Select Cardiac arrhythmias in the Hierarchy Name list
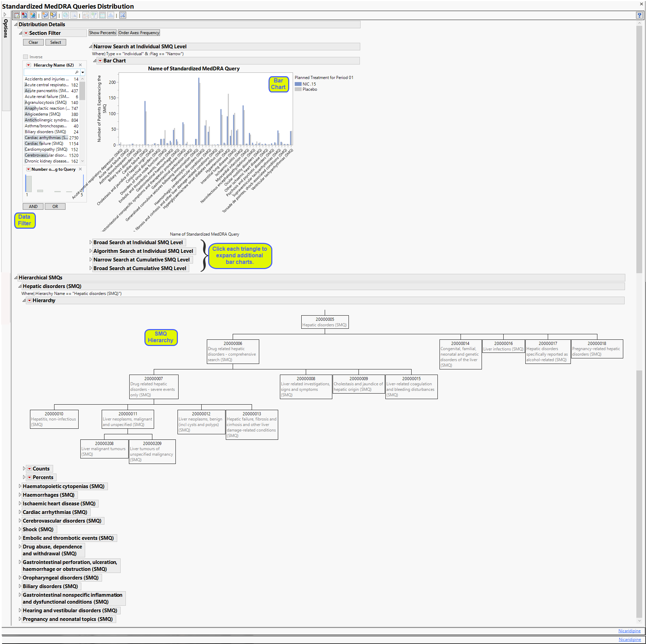The height and width of the screenshot is (644, 646). 46,138
